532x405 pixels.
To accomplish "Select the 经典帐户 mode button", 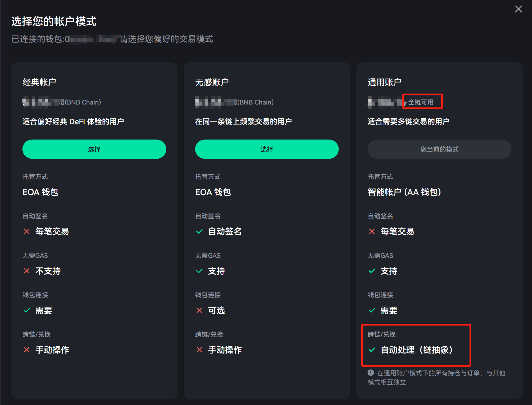I will (x=94, y=149).
